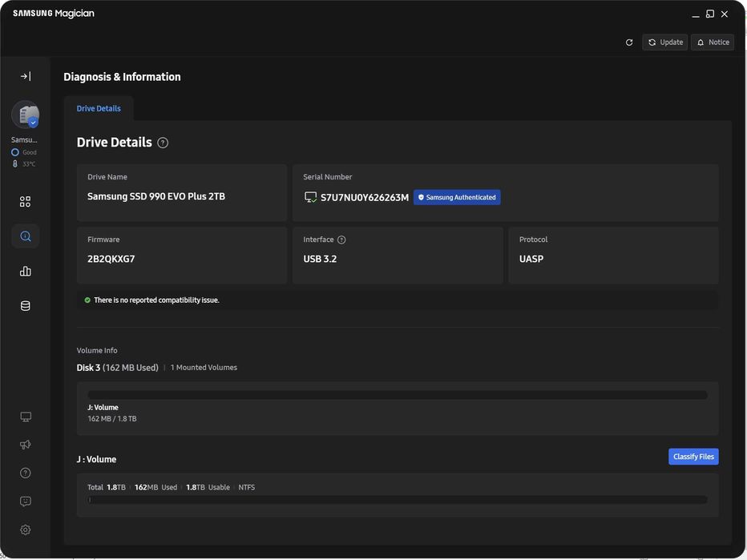Image resolution: width=747 pixels, height=560 pixels.
Task: Open Performance Benchmark bar chart icon
Action: click(x=26, y=271)
